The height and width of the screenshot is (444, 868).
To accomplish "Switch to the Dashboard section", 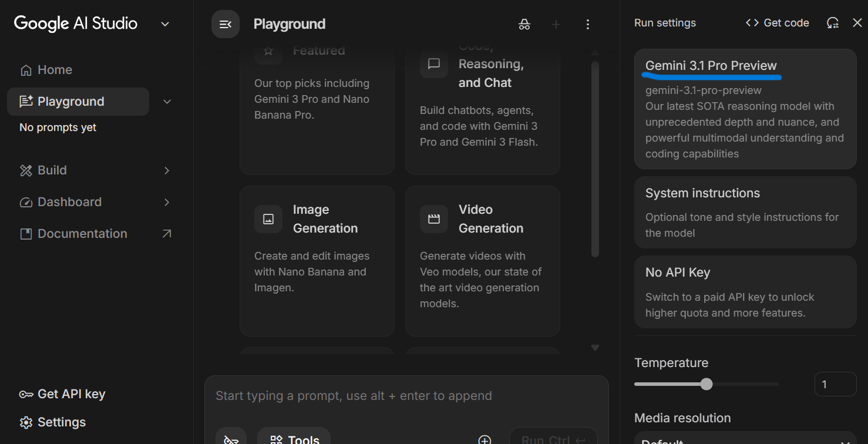I will [x=68, y=201].
